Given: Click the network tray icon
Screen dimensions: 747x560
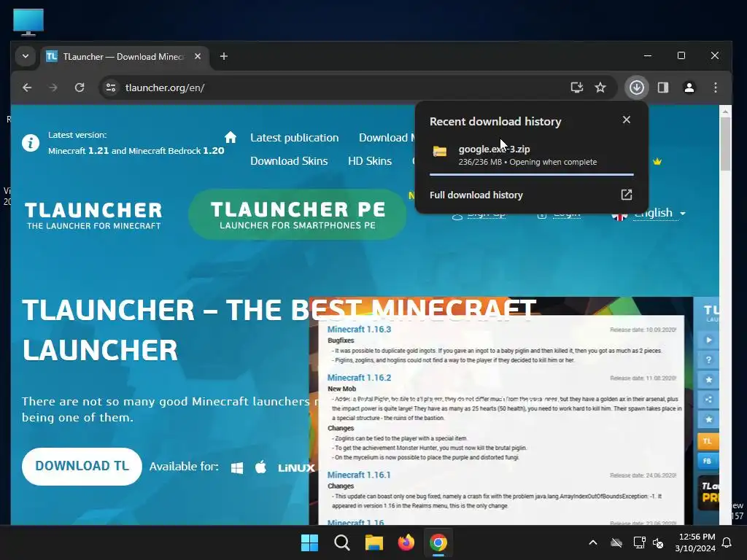Looking at the screenshot, I should [x=639, y=542].
